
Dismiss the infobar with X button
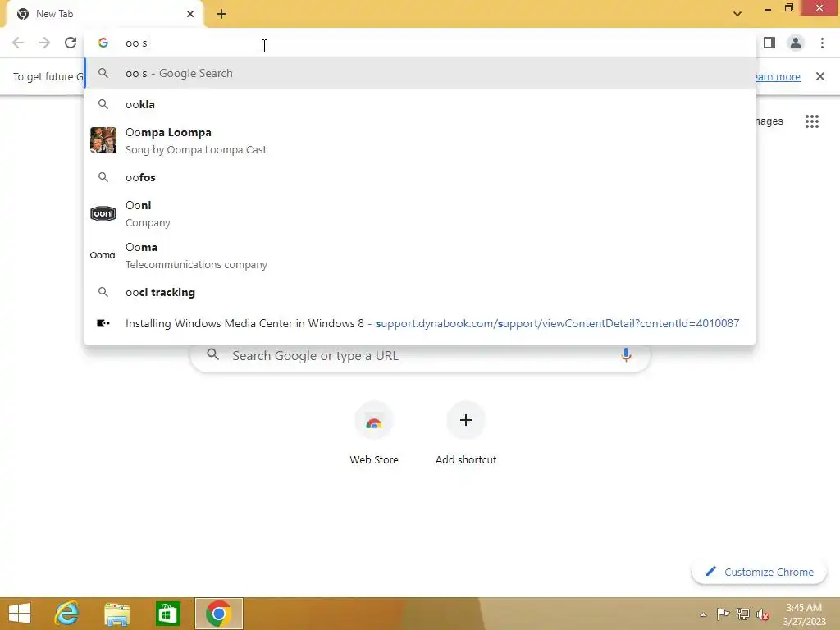click(x=820, y=76)
